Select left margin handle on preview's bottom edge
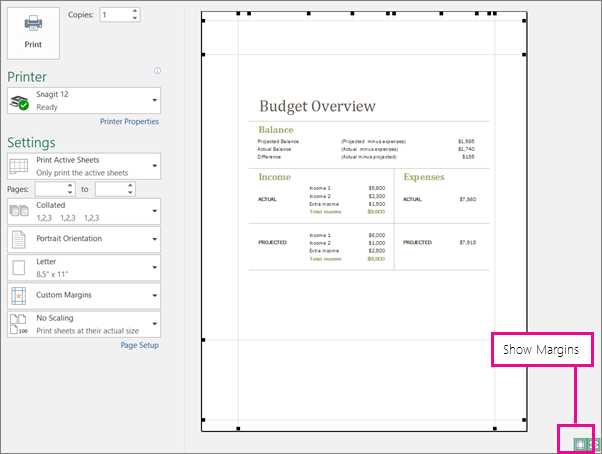 (238, 428)
